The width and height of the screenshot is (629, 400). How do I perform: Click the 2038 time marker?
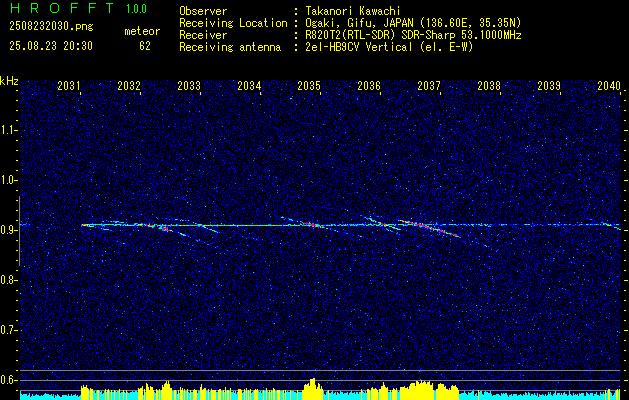489,85
